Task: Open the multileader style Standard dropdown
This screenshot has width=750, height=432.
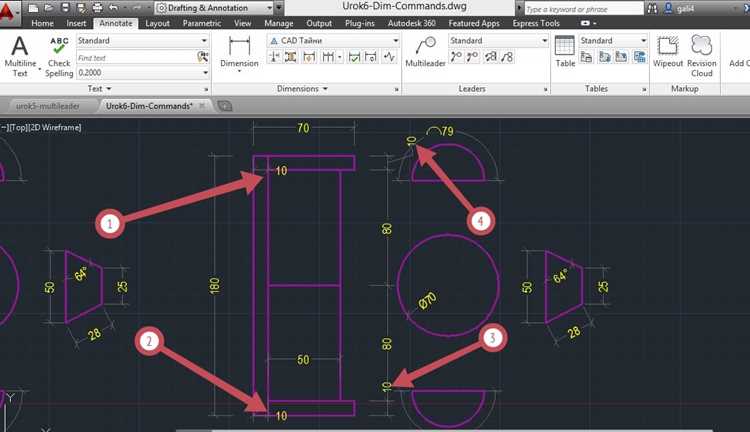Action: pyautogui.click(x=544, y=41)
